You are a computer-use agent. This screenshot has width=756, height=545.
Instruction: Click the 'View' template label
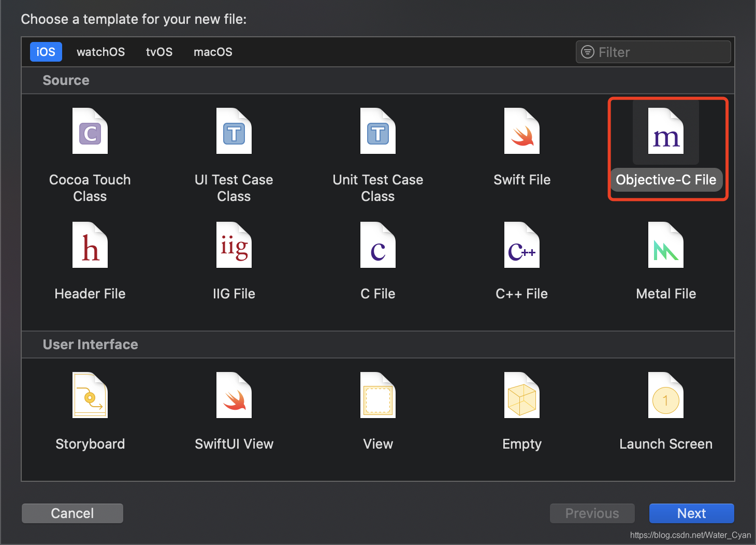point(378,444)
